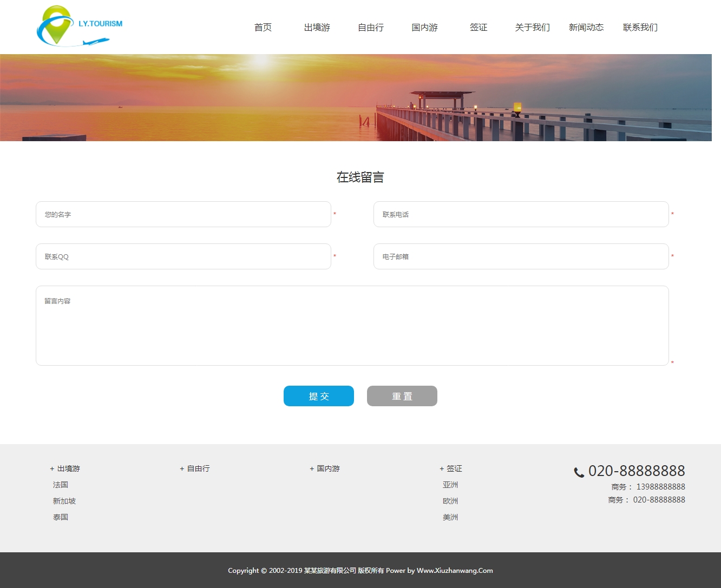Click the 联系QQ text field

[183, 256]
